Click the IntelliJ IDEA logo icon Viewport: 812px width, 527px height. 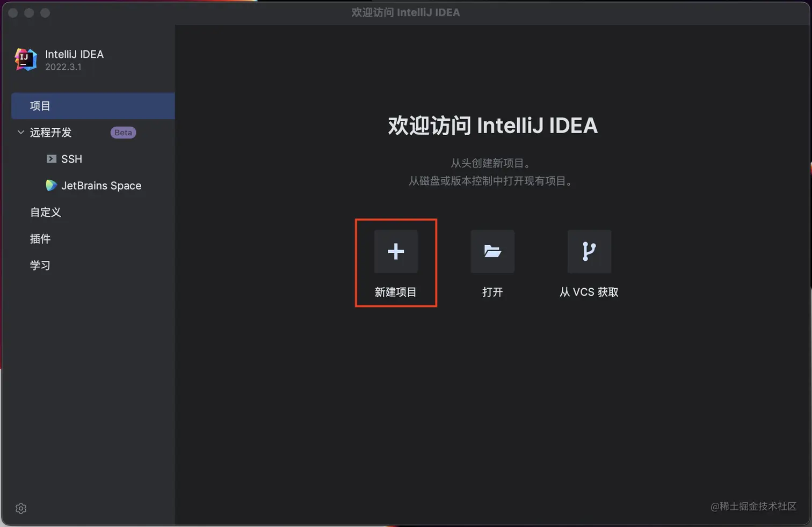26,60
